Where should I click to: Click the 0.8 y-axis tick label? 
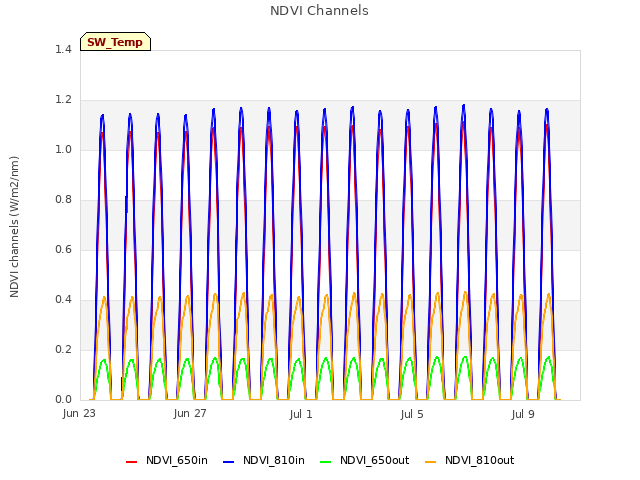63,199
